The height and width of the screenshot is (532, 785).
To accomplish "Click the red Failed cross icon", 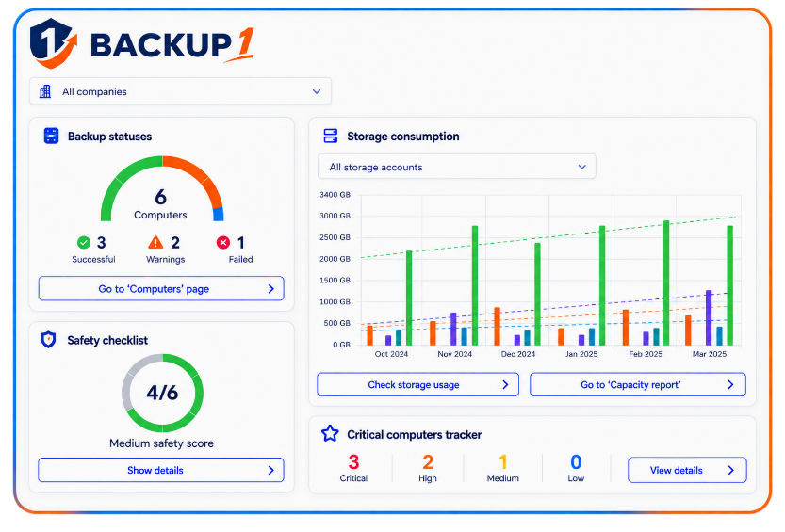I will tap(222, 243).
